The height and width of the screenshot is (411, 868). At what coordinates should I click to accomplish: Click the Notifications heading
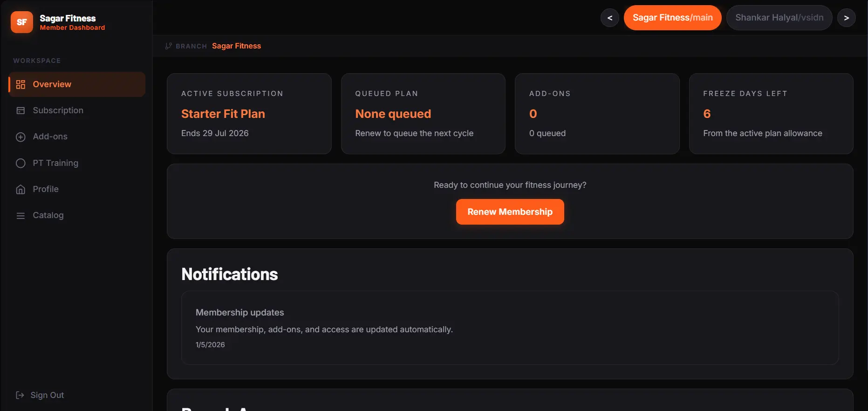(x=229, y=274)
